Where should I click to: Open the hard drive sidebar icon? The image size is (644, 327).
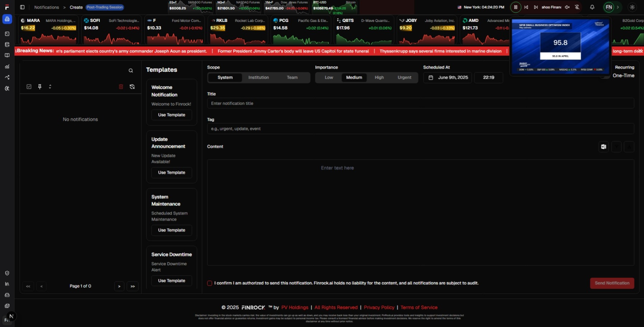point(7,295)
